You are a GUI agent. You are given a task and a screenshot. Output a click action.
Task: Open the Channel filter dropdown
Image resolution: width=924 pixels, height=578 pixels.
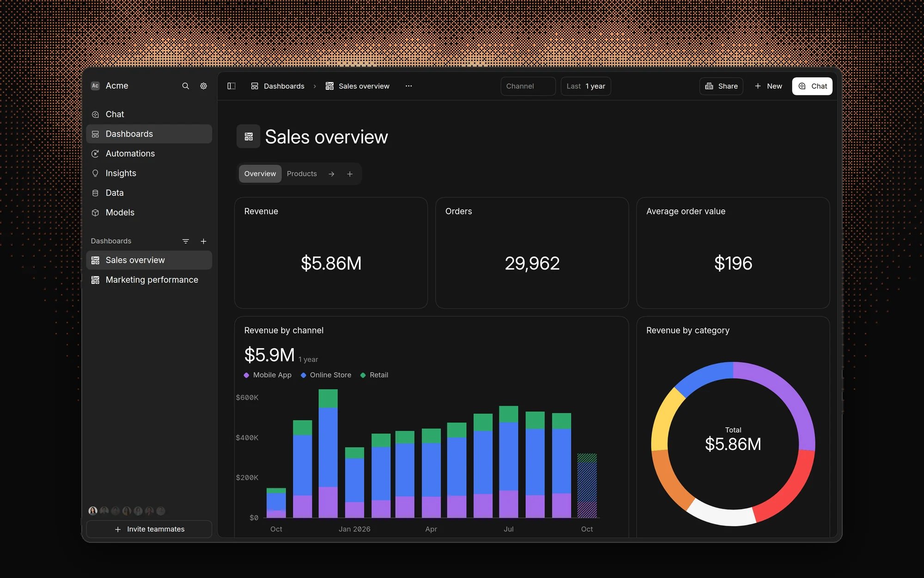pos(528,86)
